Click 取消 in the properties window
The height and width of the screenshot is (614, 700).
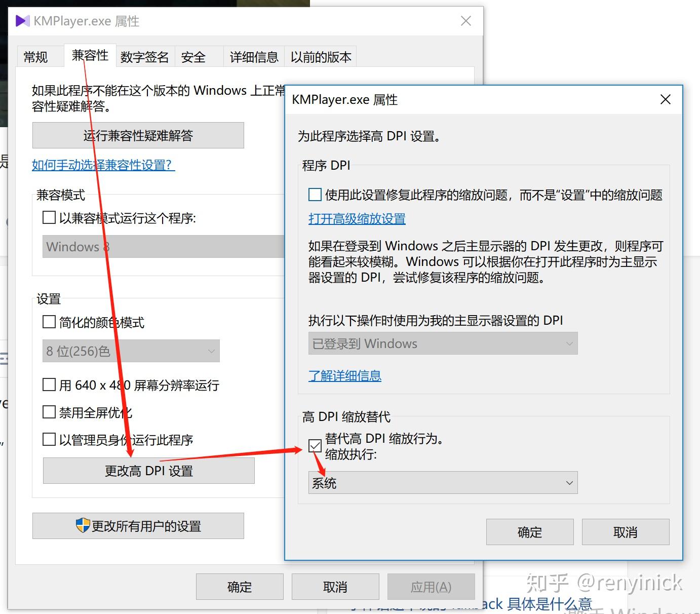[x=335, y=587]
